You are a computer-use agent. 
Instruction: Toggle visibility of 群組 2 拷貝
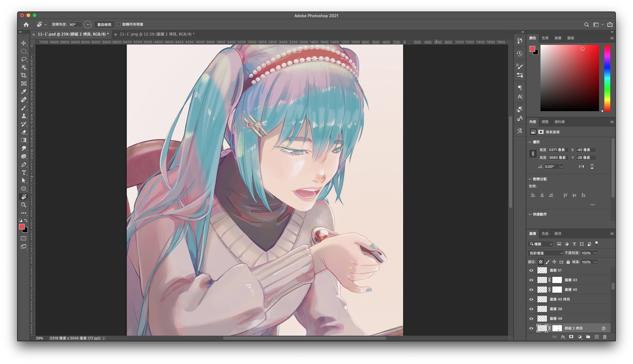pos(531,328)
